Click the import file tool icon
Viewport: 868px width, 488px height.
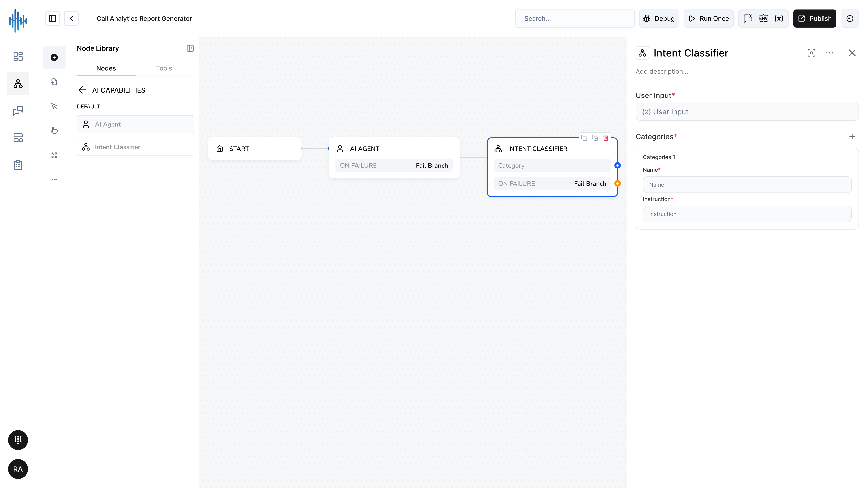54,82
